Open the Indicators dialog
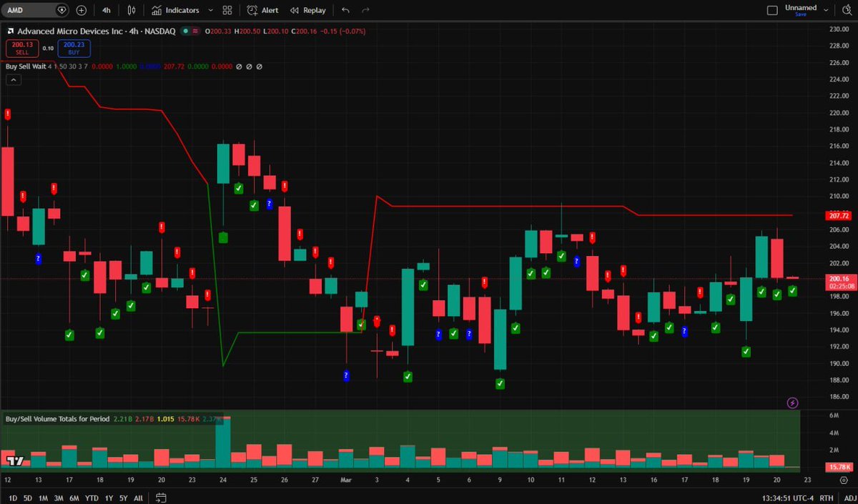The width and height of the screenshot is (858, 504). click(175, 10)
